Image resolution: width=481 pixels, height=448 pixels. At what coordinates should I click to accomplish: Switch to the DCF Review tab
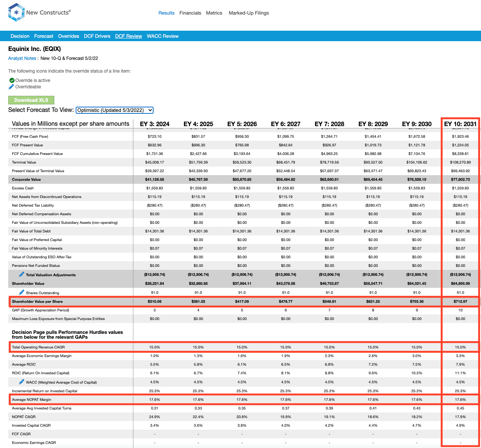(128, 36)
